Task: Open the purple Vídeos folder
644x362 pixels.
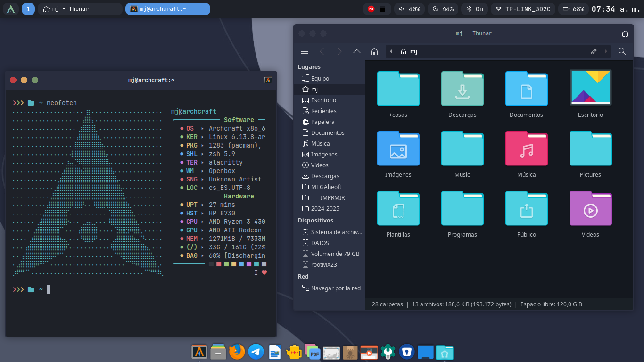Action: (x=590, y=208)
